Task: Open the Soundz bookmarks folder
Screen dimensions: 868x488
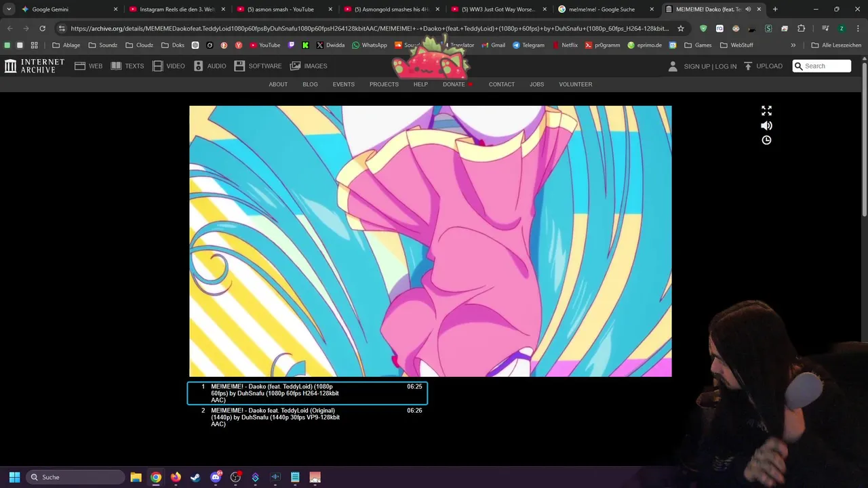Action: pos(102,45)
